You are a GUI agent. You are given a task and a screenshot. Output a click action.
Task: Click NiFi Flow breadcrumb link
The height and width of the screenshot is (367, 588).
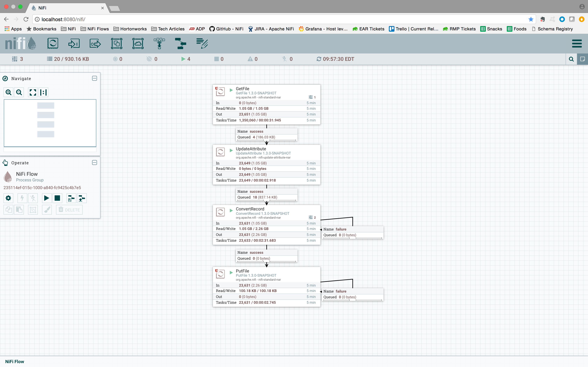coord(15,361)
